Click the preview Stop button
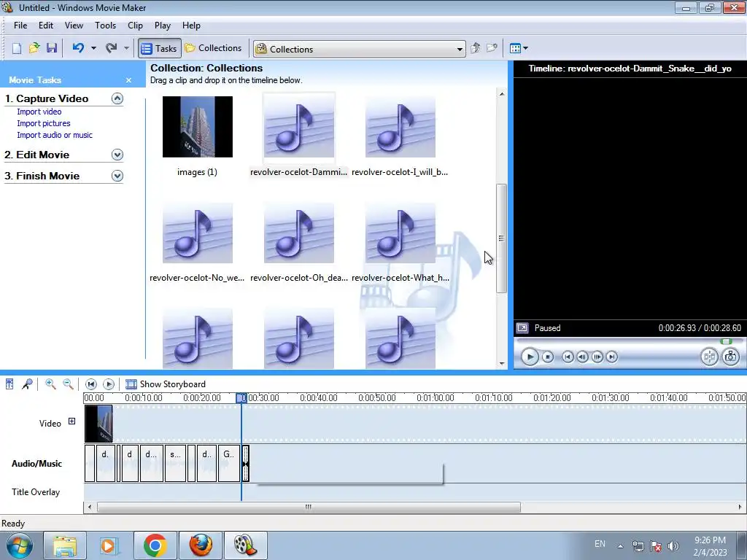 (x=548, y=357)
